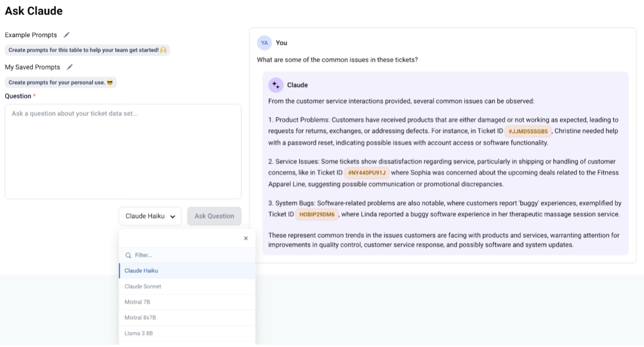Viewport: 644px width, 347px height.
Task: Click the YA user avatar icon
Action: pos(264,43)
